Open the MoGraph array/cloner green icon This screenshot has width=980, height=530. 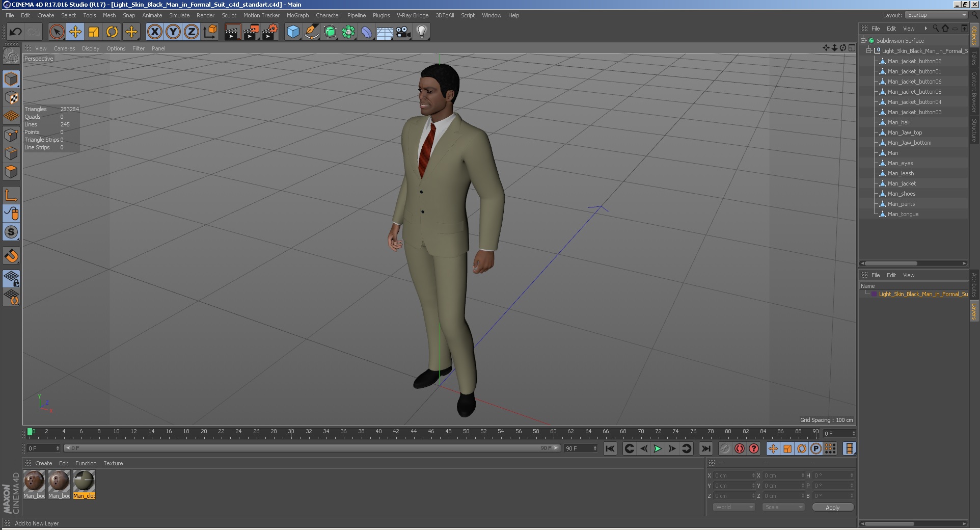click(348, 32)
